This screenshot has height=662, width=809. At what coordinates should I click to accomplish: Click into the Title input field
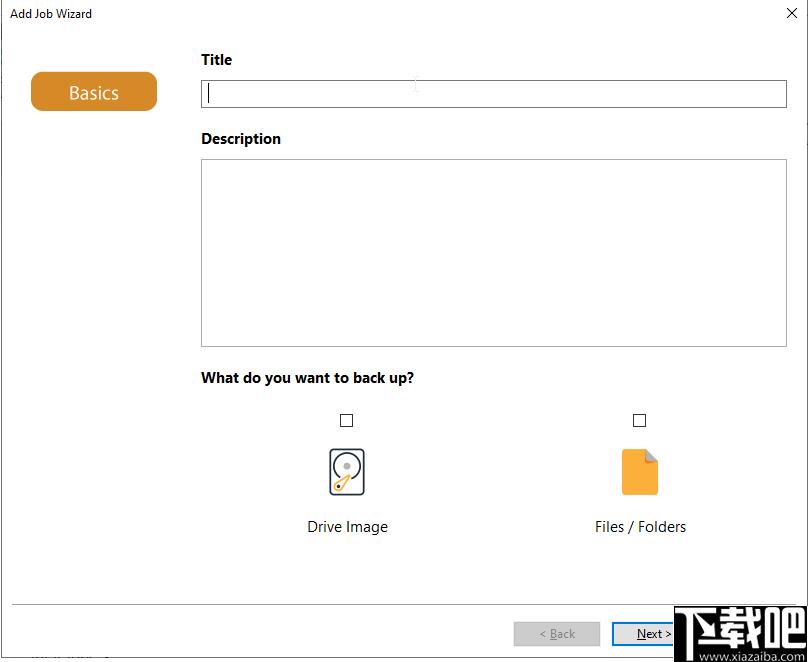(494, 94)
